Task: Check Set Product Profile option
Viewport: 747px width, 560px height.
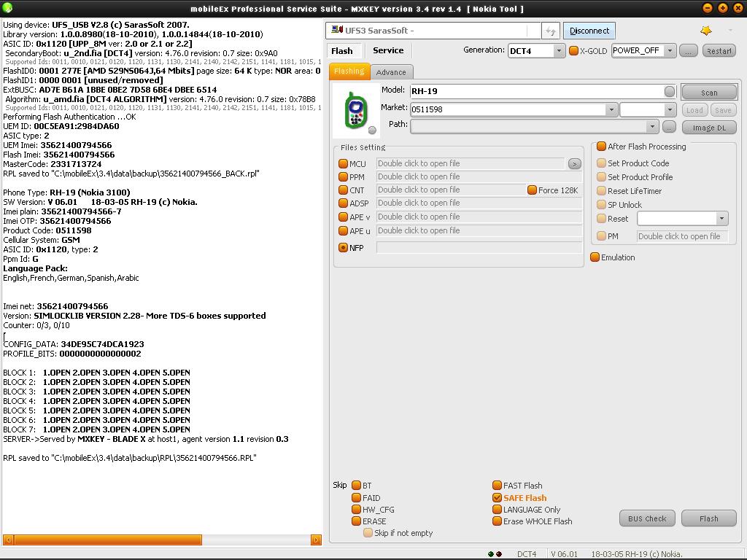Action: (x=601, y=176)
